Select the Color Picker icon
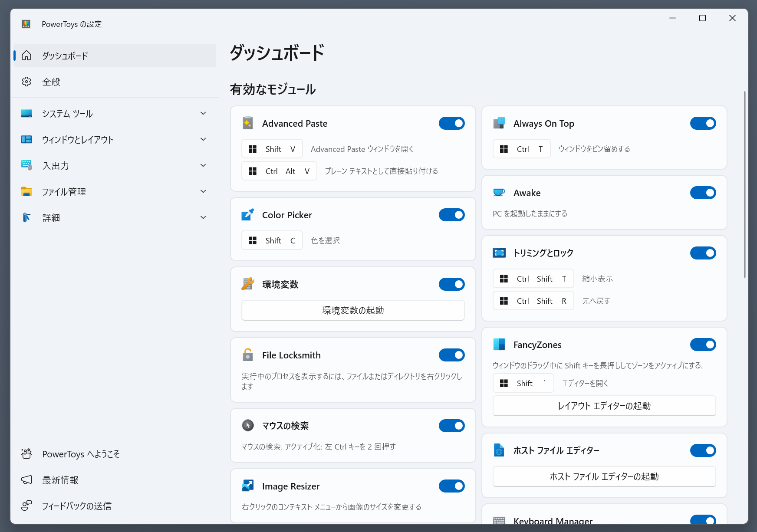Image resolution: width=757 pixels, height=532 pixels. pyautogui.click(x=248, y=215)
